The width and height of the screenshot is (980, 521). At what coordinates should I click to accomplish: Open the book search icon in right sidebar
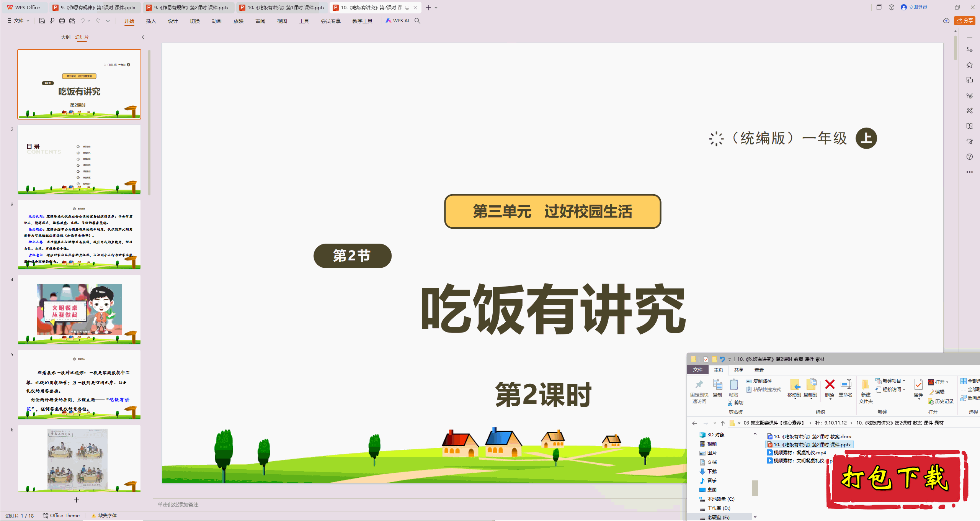pyautogui.click(x=969, y=126)
